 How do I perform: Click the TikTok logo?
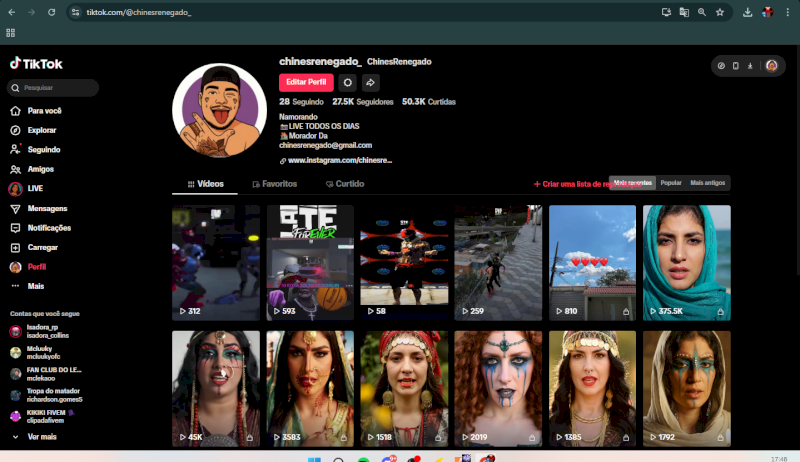36,63
